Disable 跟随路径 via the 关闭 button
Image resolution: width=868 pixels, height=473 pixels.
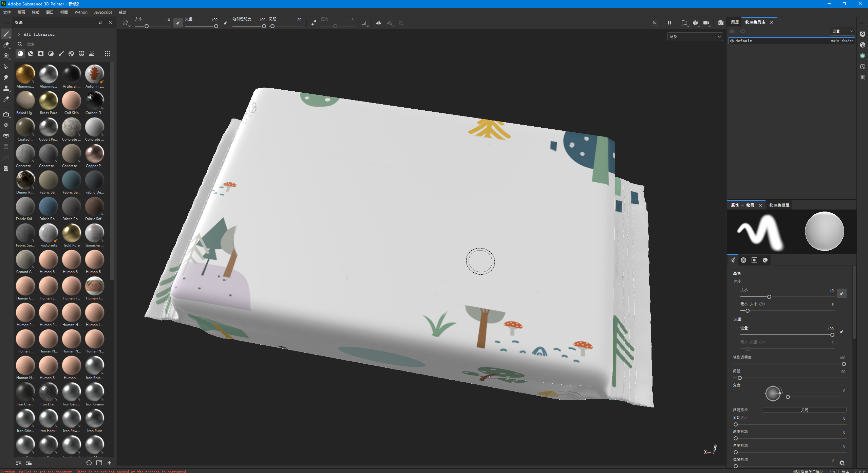pos(804,410)
